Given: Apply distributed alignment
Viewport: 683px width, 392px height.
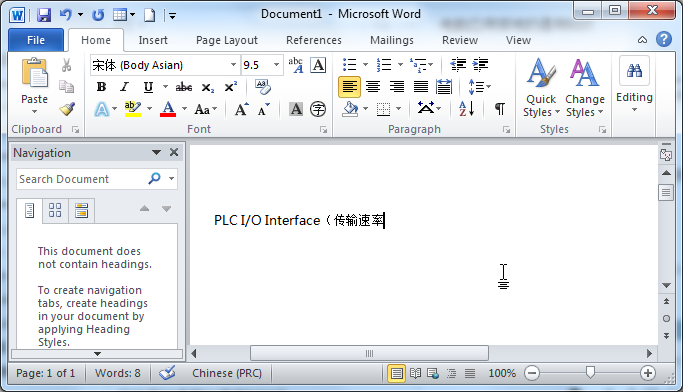Looking at the screenshot, I should click(x=444, y=87).
